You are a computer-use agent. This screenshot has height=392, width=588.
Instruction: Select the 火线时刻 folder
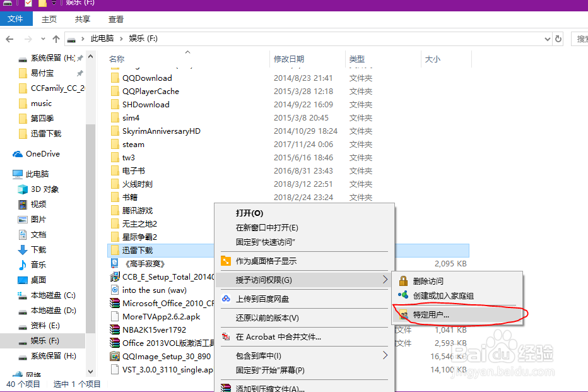(138, 184)
